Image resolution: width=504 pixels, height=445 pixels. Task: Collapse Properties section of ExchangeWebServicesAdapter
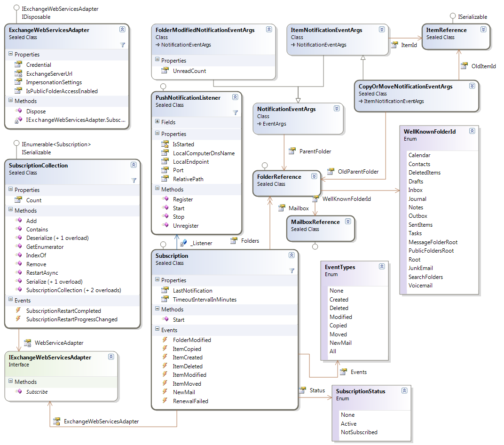coord(11,54)
